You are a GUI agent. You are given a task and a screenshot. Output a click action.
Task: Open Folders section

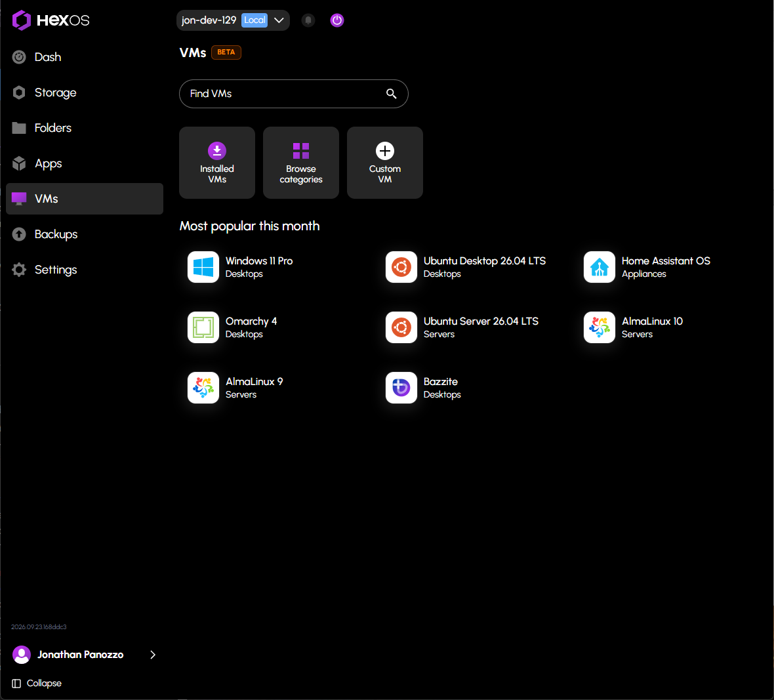tap(85, 128)
